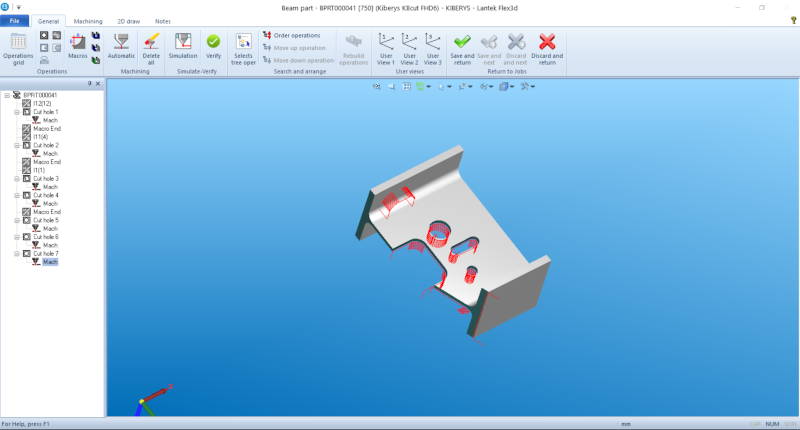Select the I12(12) tree item
The width and height of the screenshot is (800, 430).
[x=42, y=104]
